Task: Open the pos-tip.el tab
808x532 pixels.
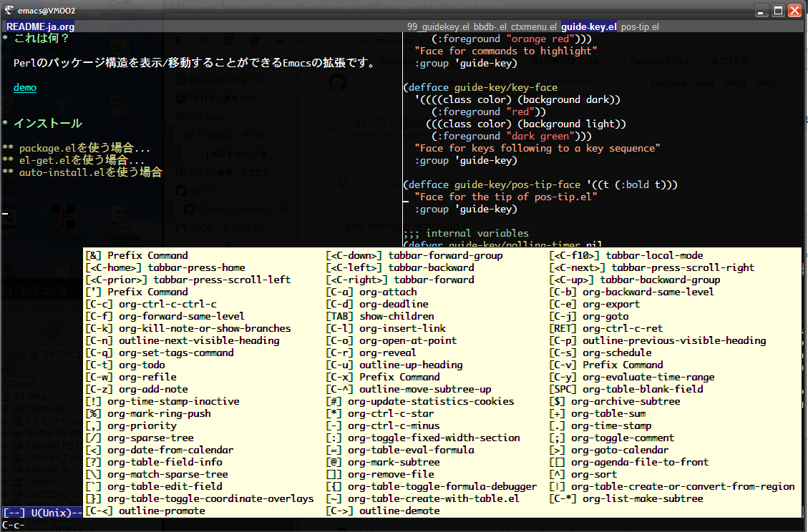Action: (x=640, y=26)
